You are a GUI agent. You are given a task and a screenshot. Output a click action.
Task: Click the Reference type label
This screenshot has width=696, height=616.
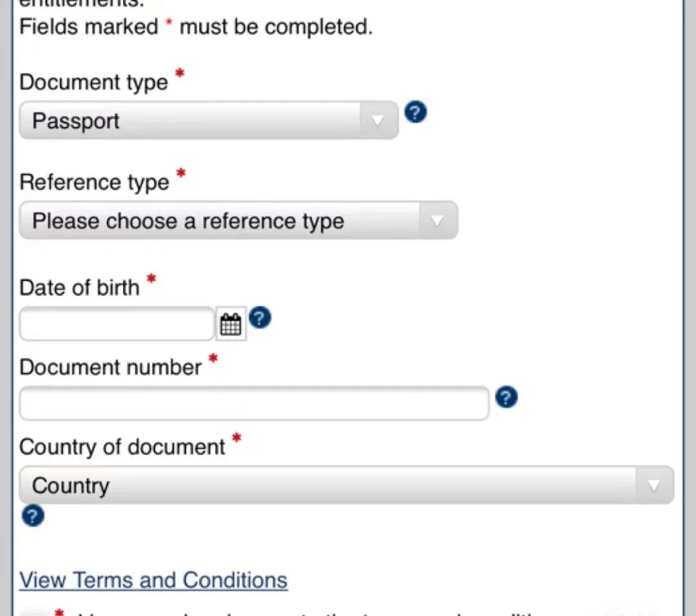(95, 182)
